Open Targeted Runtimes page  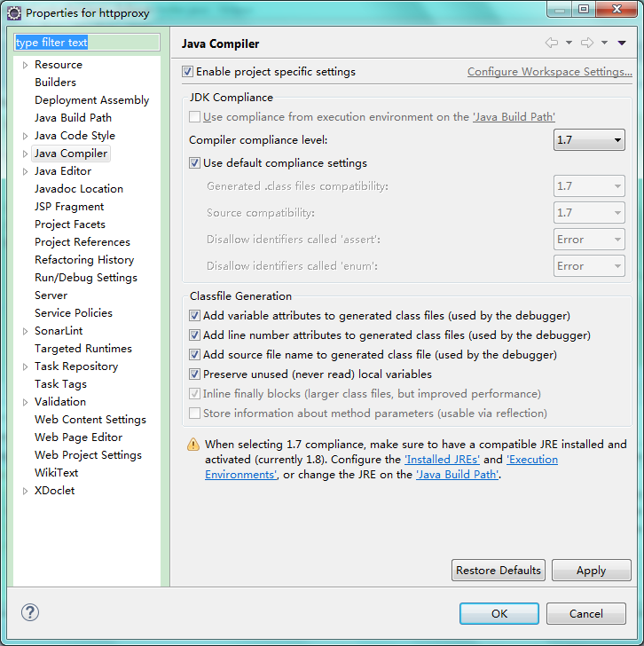coord(83,349)
